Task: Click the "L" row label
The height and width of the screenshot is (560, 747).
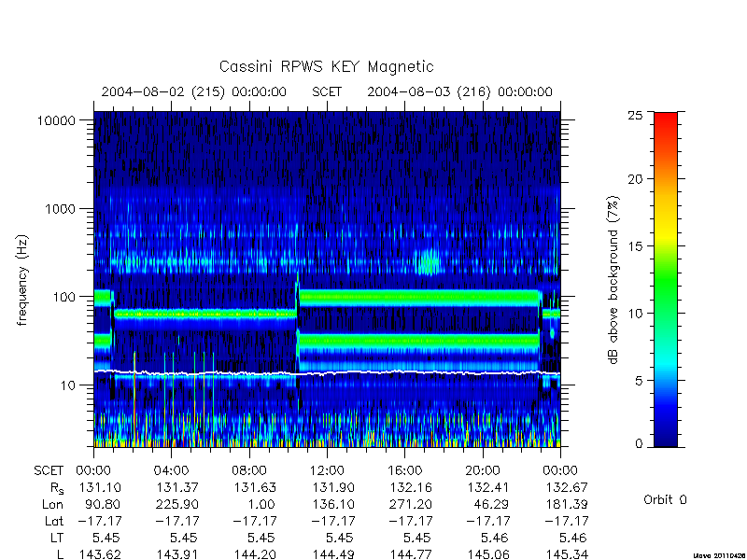Action: click(x=60, y=554)
